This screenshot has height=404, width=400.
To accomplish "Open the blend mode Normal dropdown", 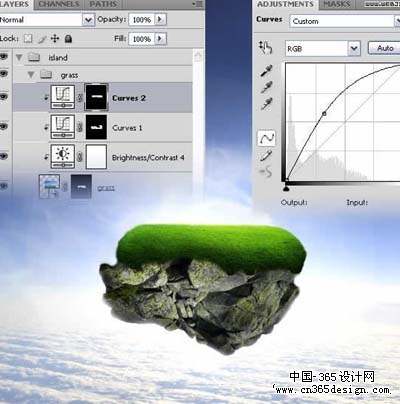I will click(88, 20).
